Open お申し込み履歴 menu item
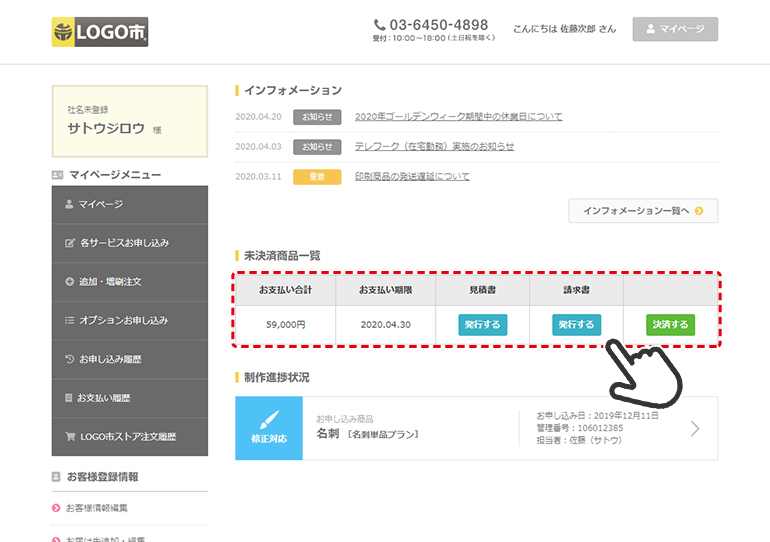The image size is (770, 542). pos(130,359)
